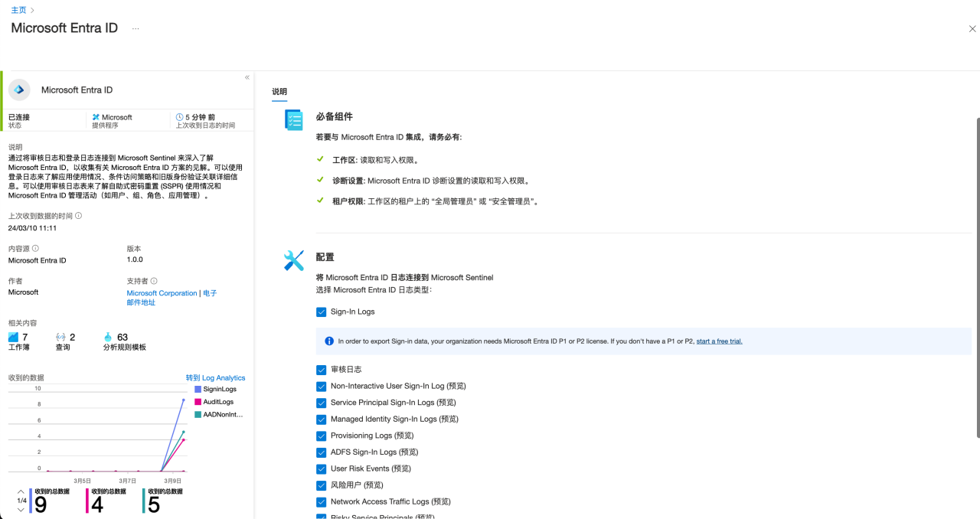Go to next data summary page arrow
980x519 pixels.
21,509
